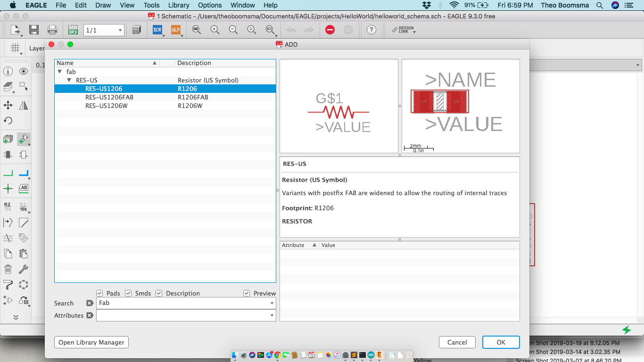644x362 pixels.
Task: Select the Delete trash can tool
Action: (8, 269)
